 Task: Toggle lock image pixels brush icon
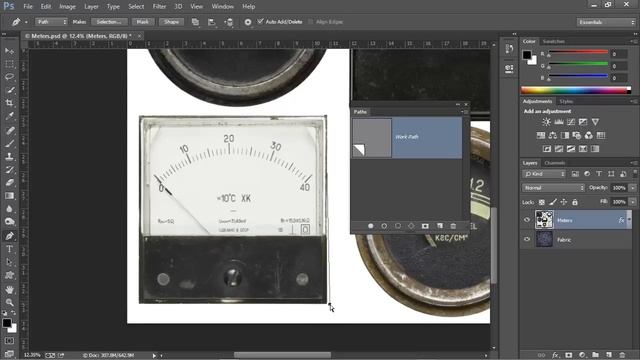(553, 202)
